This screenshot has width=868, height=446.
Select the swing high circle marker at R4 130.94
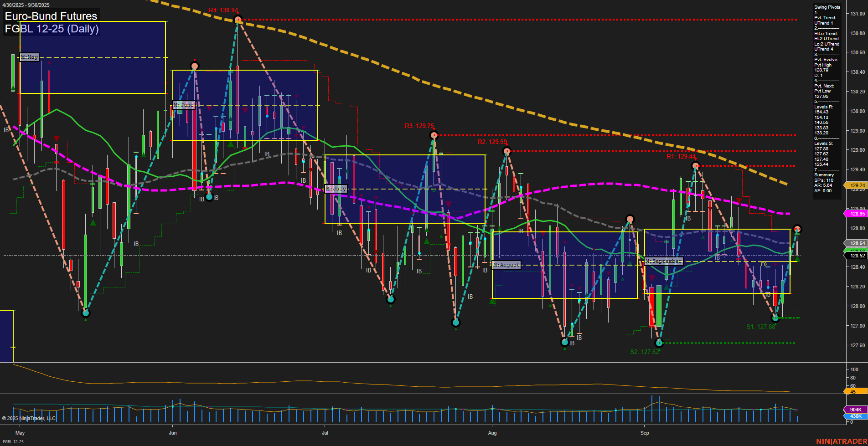238,19
